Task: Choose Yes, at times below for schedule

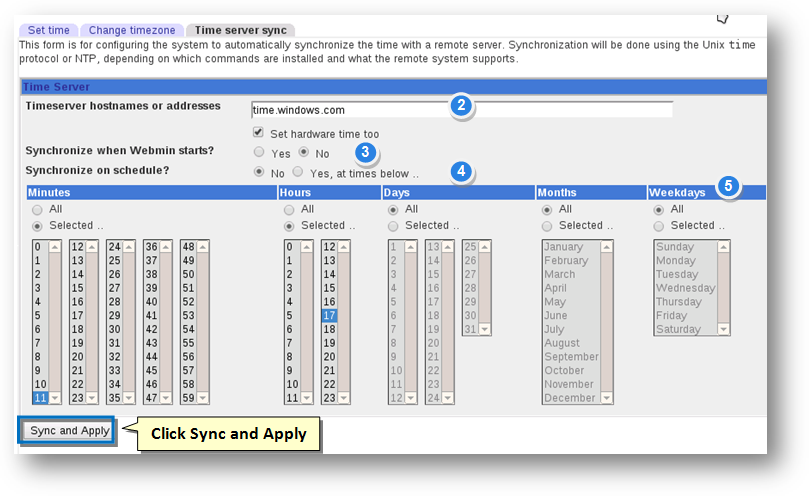Action: [297, 172]
